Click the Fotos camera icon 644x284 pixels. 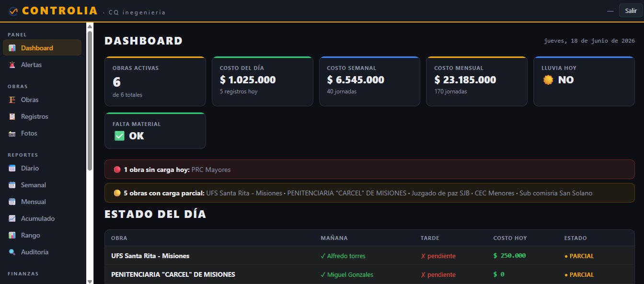point(12,133)
